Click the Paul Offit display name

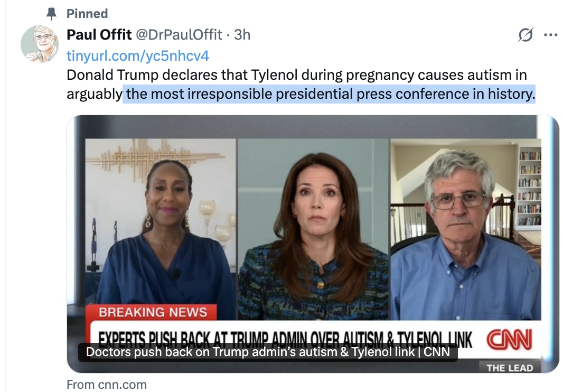[x=99, y=35]
